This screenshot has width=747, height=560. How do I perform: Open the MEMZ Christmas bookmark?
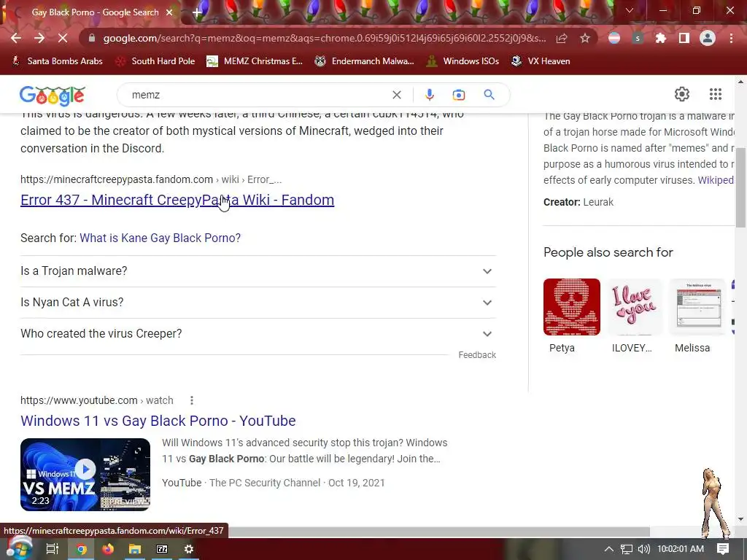pos(255,61)
